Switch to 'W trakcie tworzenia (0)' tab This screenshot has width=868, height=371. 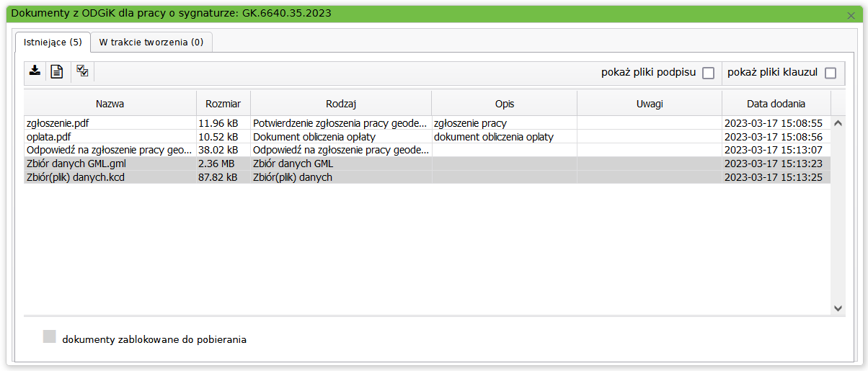(x=151, y=42)
